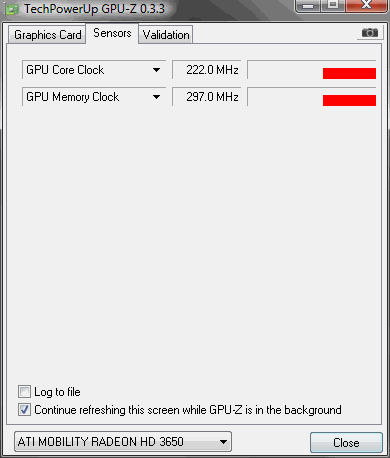The height and width of the screenshot is (458, 390).
Task: Select the GPU Memory Clock label
Action: click(x=72, y=97)
